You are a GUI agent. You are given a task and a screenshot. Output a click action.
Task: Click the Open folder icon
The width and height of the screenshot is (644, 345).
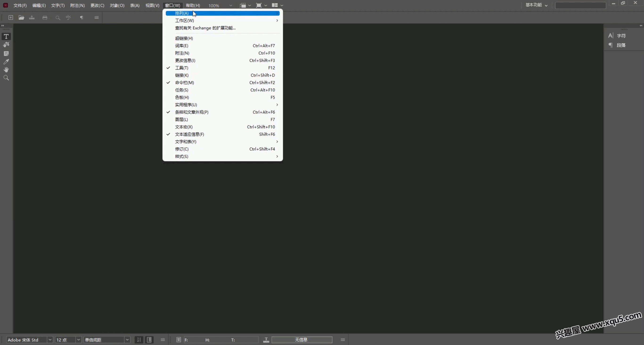point(21,17)
